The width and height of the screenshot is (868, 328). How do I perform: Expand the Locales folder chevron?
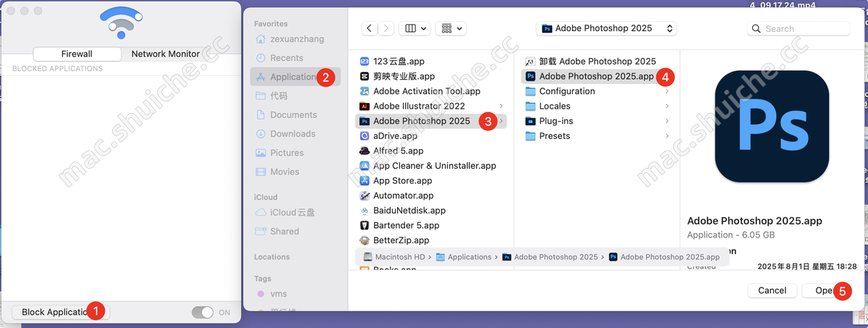667,106
